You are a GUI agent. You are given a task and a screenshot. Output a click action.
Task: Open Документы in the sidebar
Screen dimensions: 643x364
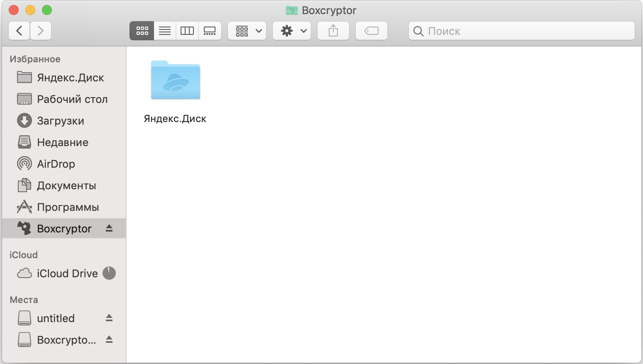[64, 186]
